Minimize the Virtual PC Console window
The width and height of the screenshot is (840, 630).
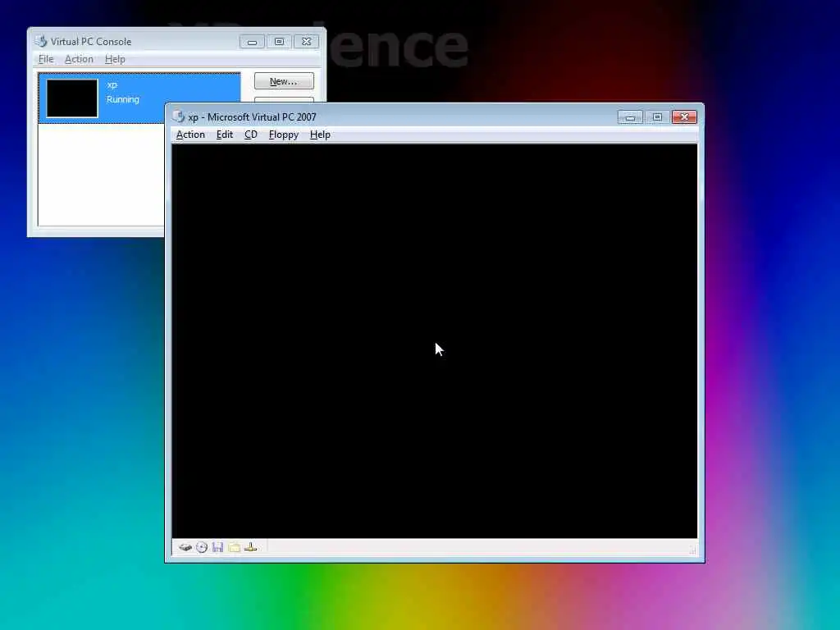(x=252, y=42)
